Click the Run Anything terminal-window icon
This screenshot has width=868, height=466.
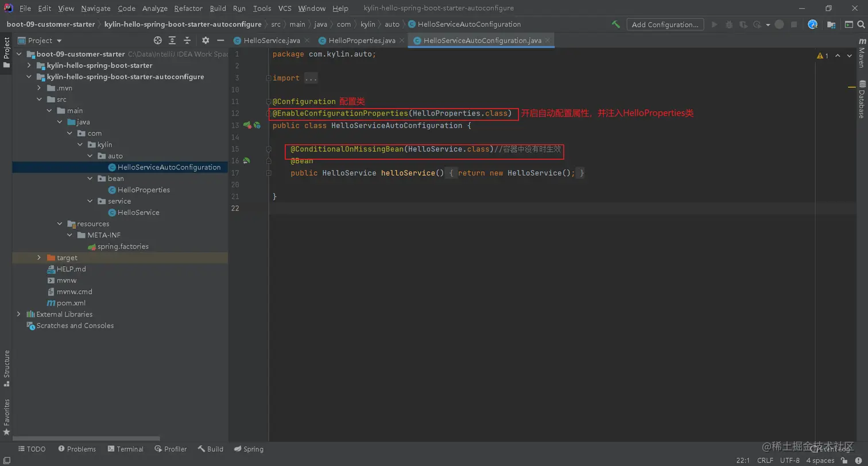point(848,24)
